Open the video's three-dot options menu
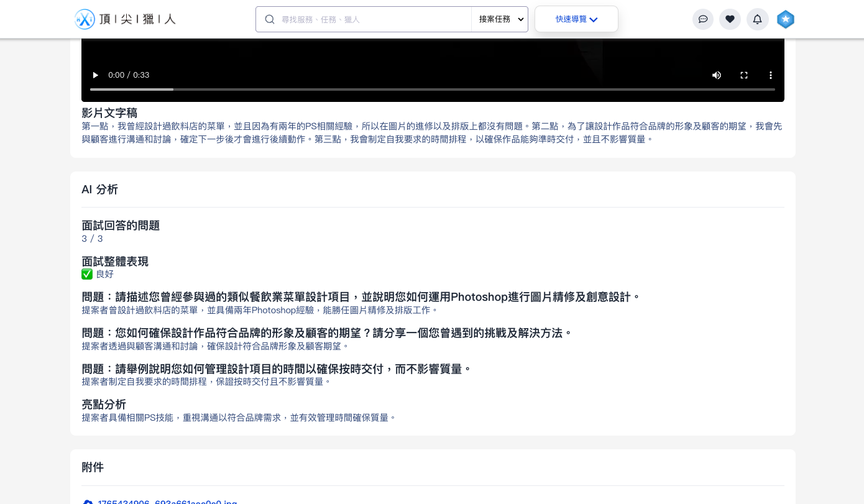 click(771, 75)
